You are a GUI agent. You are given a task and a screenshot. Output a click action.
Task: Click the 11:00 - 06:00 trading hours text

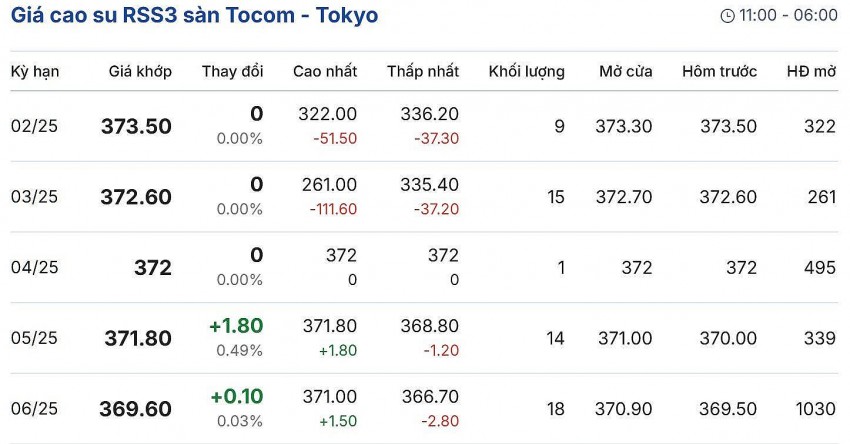click(787, 16)
